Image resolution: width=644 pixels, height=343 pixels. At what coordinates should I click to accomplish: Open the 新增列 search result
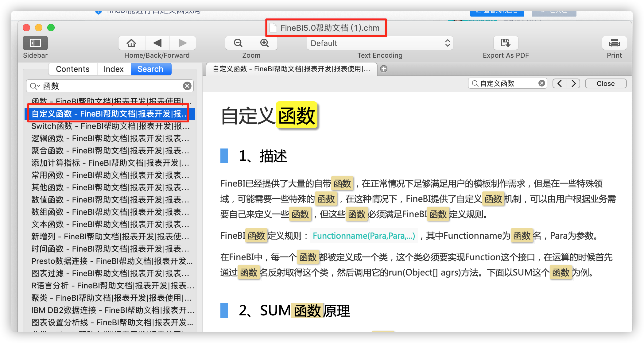(110, 237)
